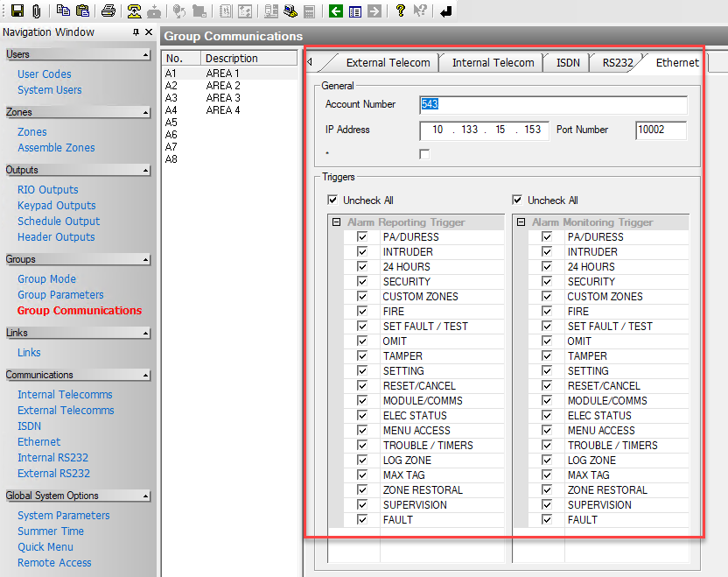Collapse the Alarm Reporting Trigger tree
Image resolution: width=728 pixels, height=577 pixels.
(x=336, y=222)
